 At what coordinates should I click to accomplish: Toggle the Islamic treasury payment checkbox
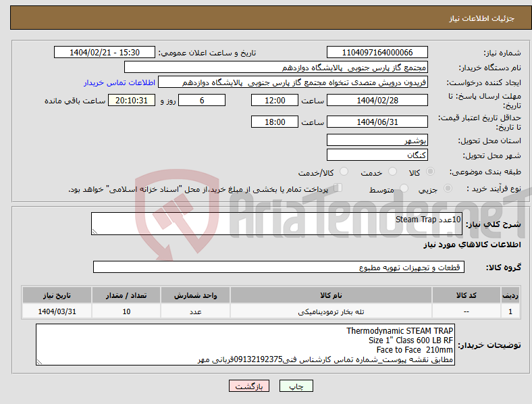pos(338,188)
